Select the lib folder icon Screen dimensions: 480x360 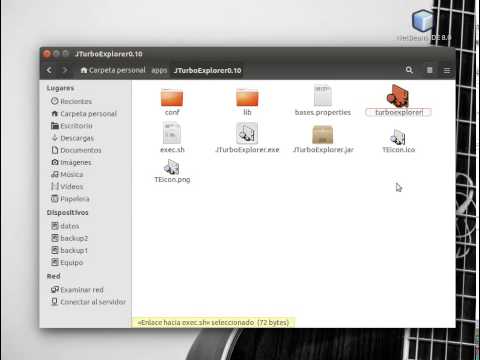pos(247,97)
